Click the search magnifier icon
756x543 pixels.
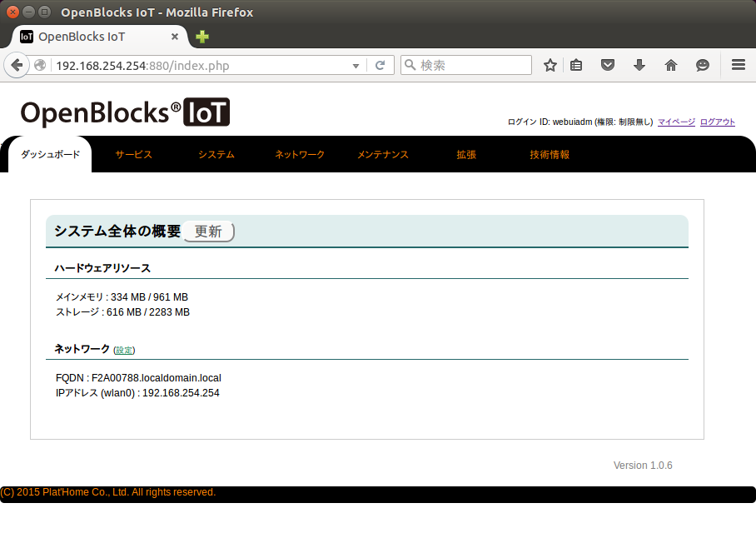click(410, 65)
